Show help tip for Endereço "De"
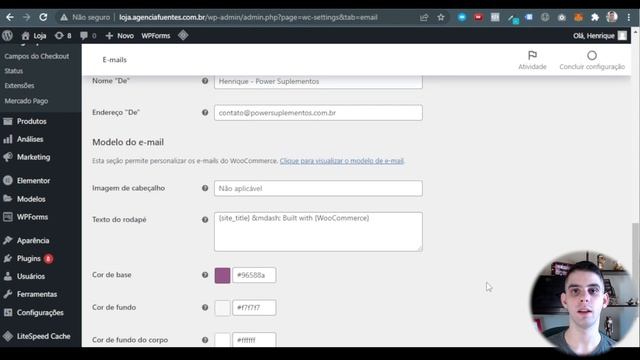 tap(205, 112)
